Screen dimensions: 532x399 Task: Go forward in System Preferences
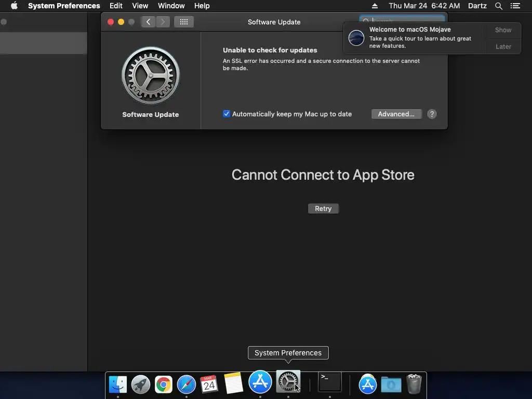(163, 22)
